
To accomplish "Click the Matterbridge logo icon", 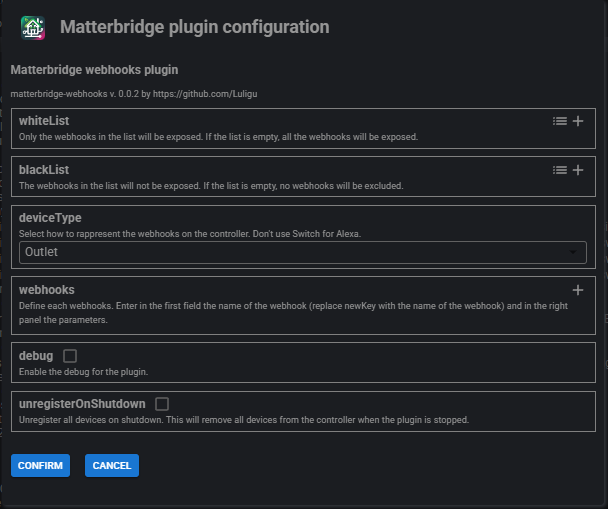I will [33, 28].
